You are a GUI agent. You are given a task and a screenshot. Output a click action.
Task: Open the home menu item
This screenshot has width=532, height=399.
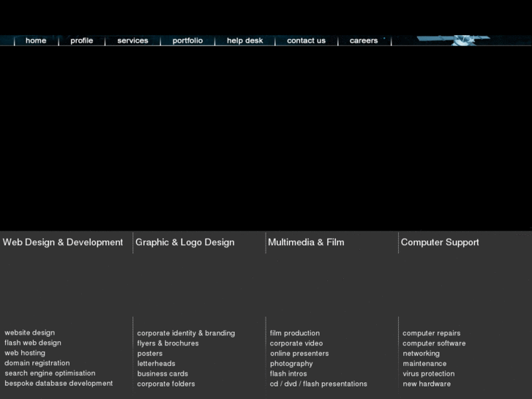tap(36, 41)
